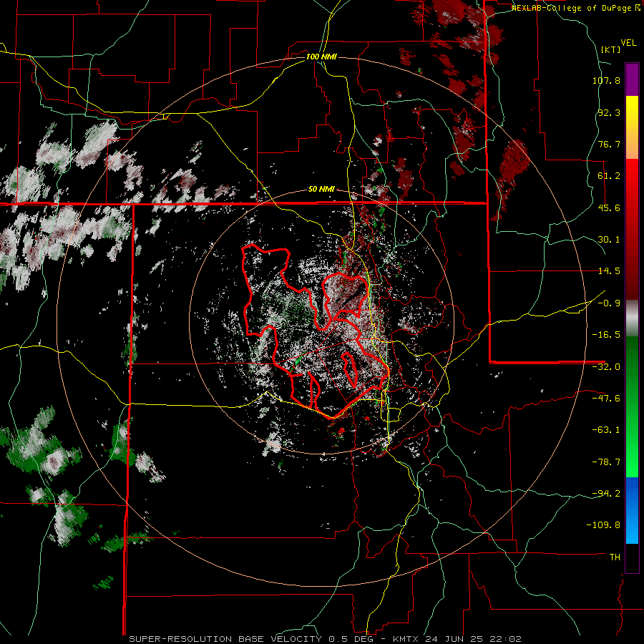This screenshot has width=644, height=644.
Task: Select the -63.1 velocity scale value
Action: 606,430
